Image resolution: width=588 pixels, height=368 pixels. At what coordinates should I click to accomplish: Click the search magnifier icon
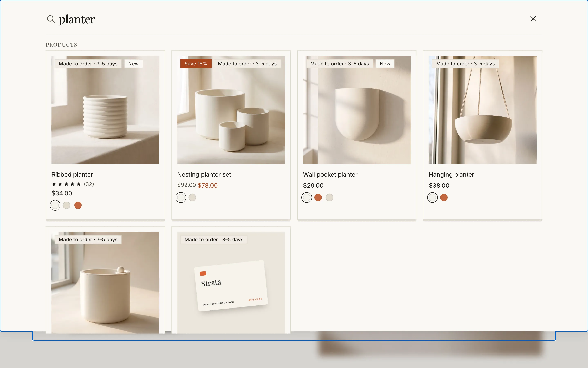coord(51,19)
